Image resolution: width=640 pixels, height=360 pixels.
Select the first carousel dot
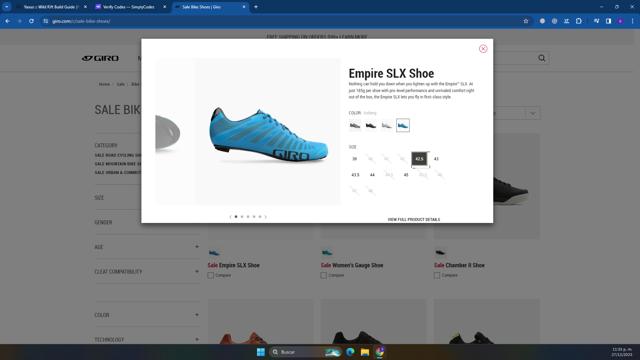(236, 217)
